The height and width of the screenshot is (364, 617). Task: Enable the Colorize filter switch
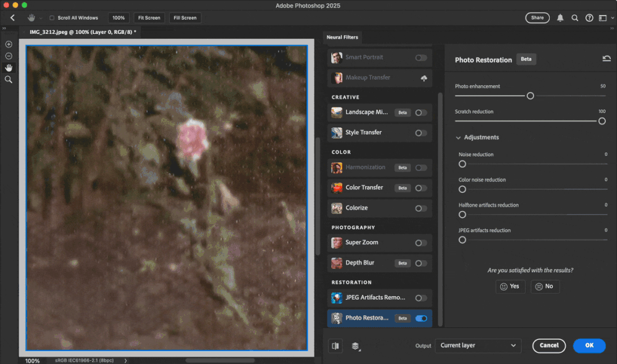click(421, 209)
